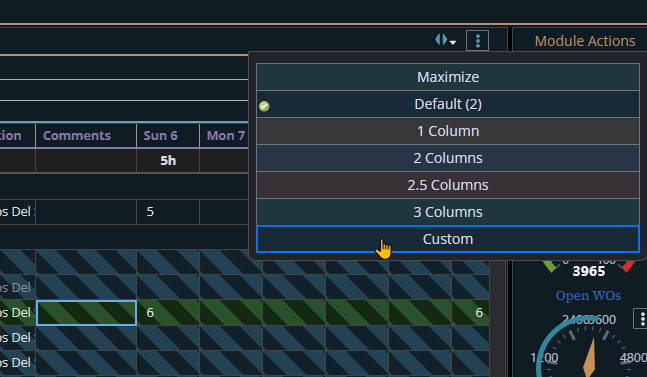Click the Comments column header
Screen dimensions: 647x377
pyautogui.click(x=86, y=136)
